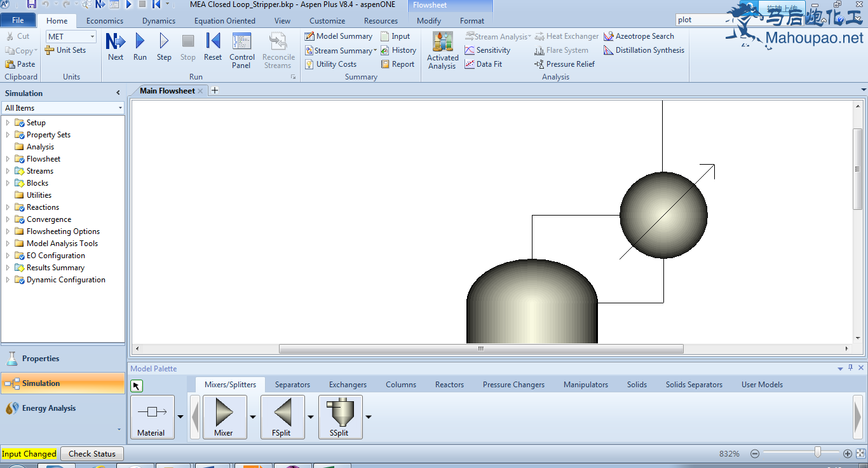Close the Main Flowsheet tab
This screenshot has height=468, width=868.
pos(200,91)
